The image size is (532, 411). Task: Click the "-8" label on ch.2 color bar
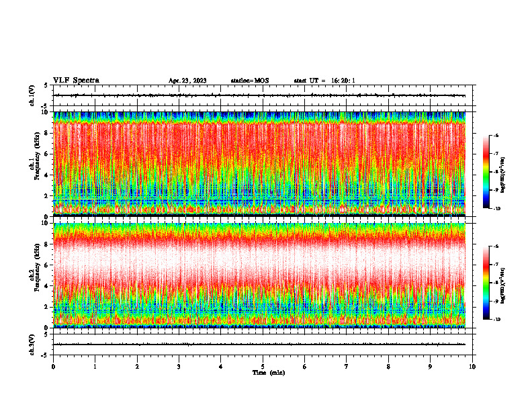click(496, 283)
